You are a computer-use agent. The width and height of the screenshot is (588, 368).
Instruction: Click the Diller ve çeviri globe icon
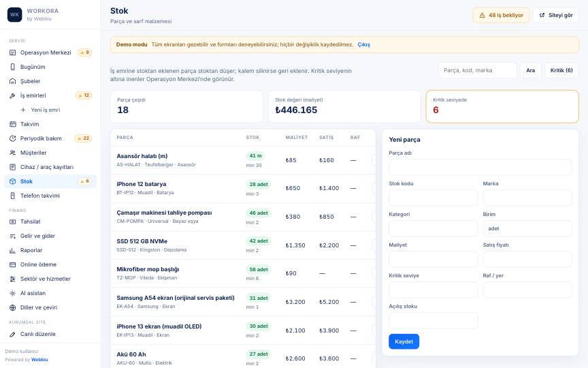tap(12, 307)
